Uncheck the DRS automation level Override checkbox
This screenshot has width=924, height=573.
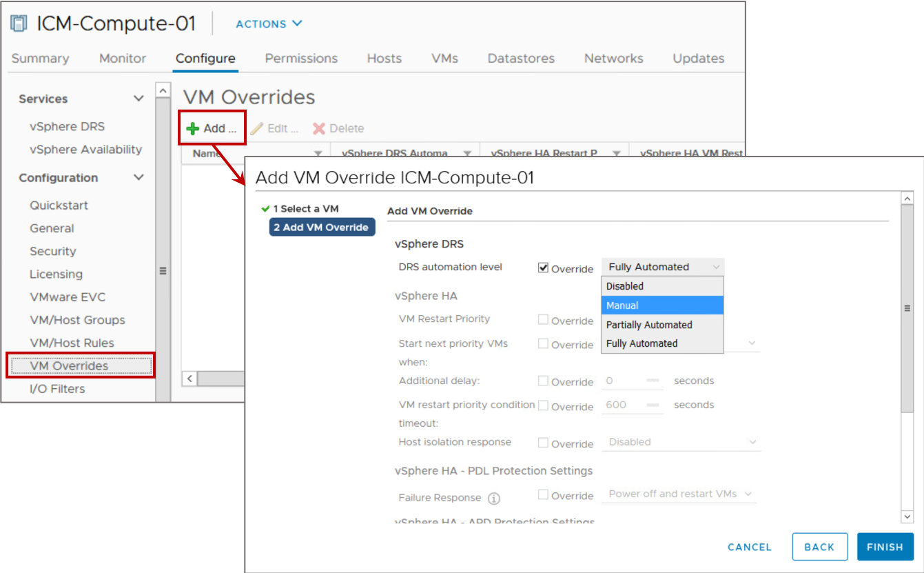pos(543,268)
